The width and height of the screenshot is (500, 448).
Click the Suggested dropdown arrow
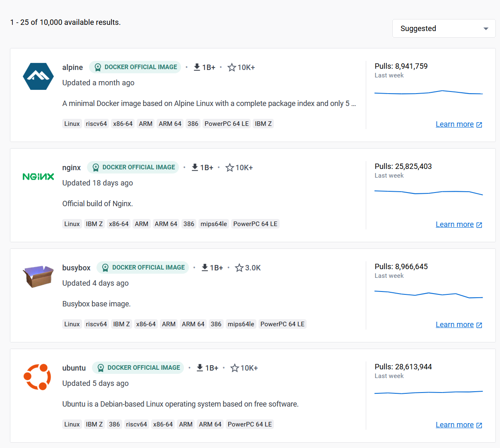pyautogui.click(x=486, y=29)
